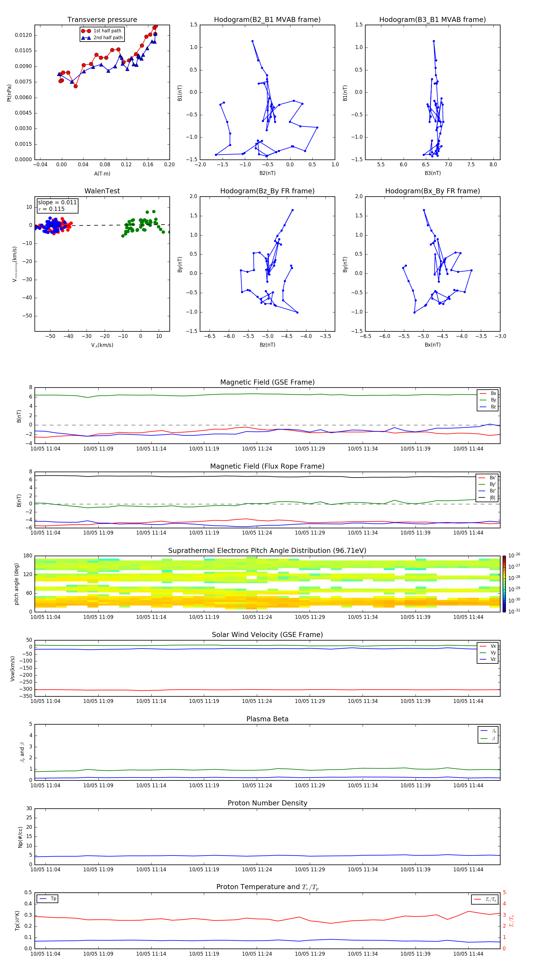The width and height of the screenshot is (535, 980).
Task: Select Vx in the velocity legend
Action: [488, 646]
